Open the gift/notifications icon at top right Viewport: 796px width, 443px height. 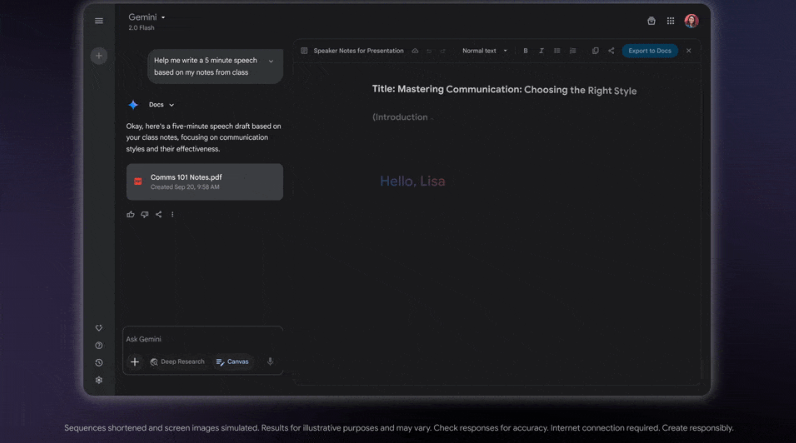(x=651, y=21)
